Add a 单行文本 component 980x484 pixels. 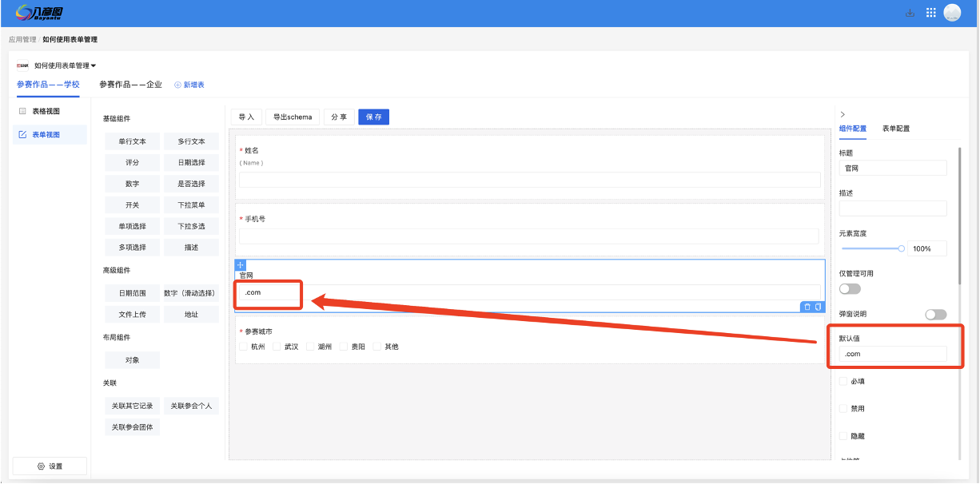coord(132,141)
